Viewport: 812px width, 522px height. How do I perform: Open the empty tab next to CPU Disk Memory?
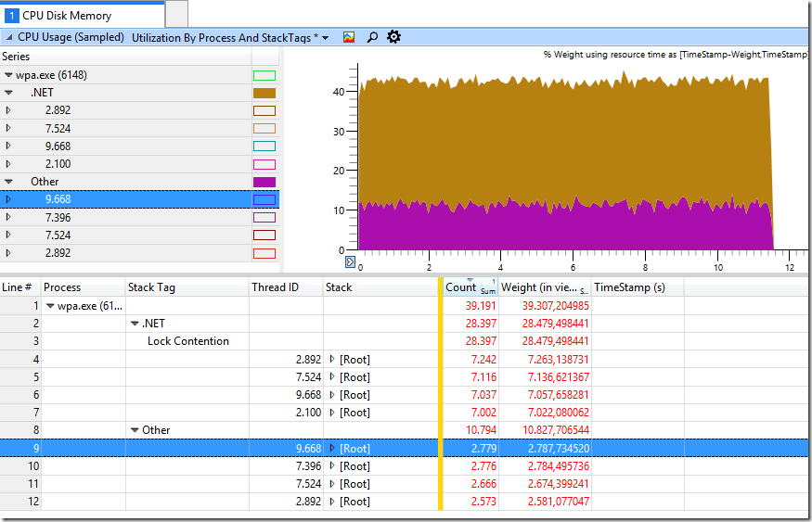(176, 15)
